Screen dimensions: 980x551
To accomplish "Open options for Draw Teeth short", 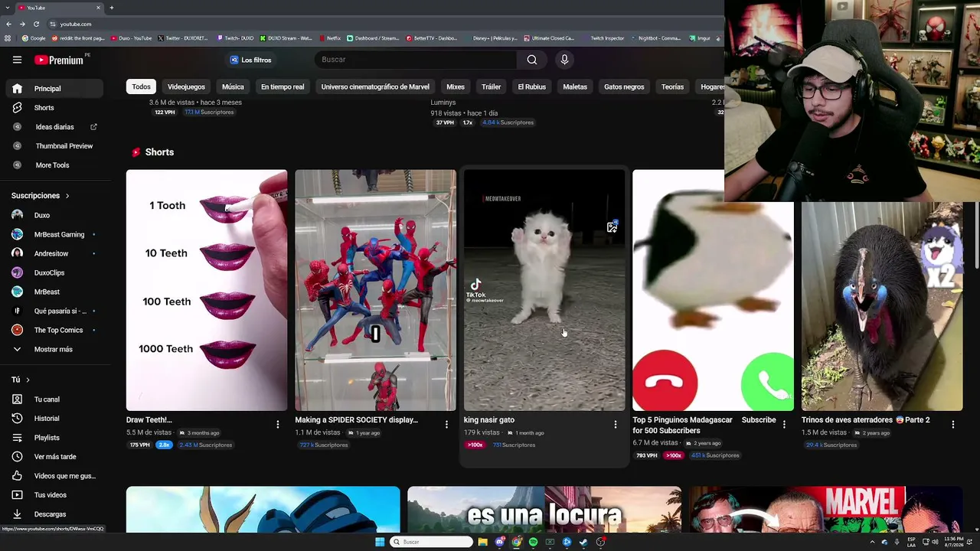I will tap(278, 424).
